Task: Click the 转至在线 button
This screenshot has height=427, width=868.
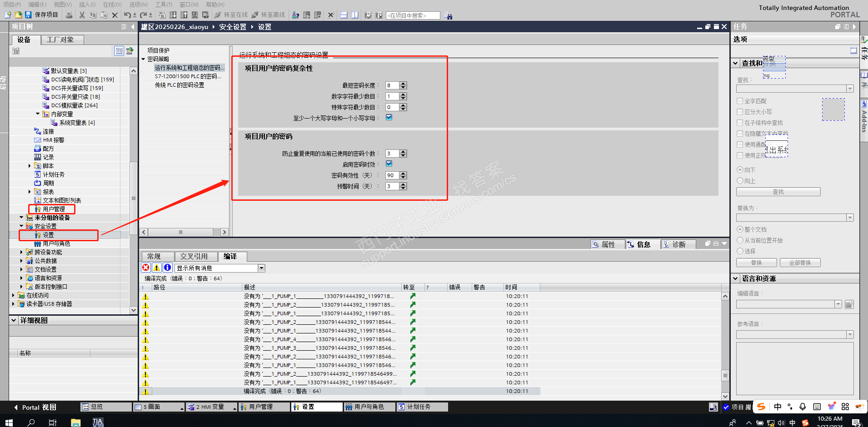Action: [231, 15]
